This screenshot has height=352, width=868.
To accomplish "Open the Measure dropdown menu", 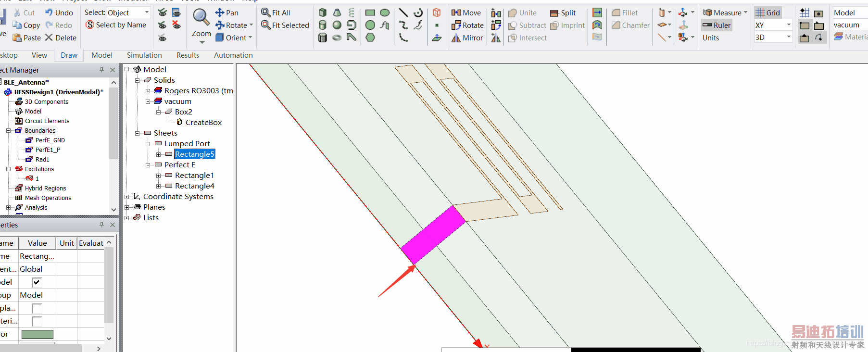I will (x=745, y=13).
